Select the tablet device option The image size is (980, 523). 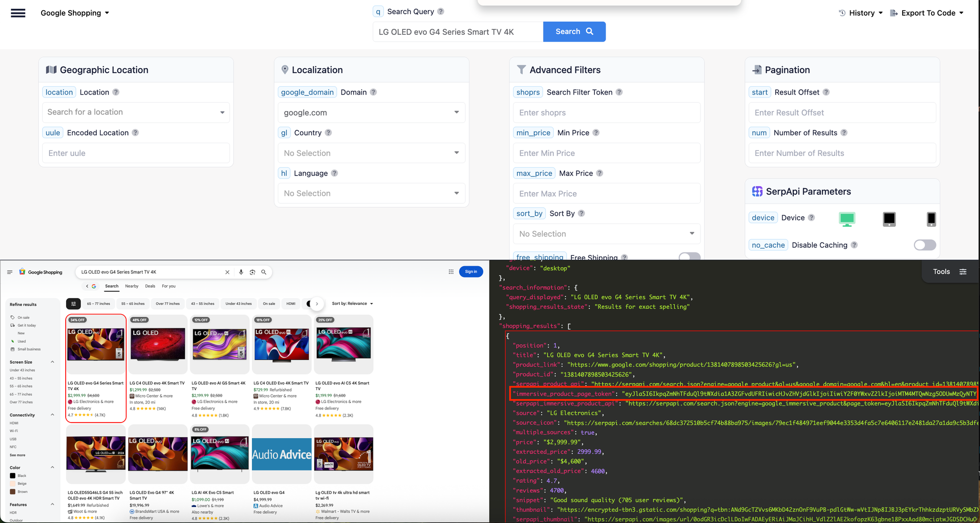point(889,219)
